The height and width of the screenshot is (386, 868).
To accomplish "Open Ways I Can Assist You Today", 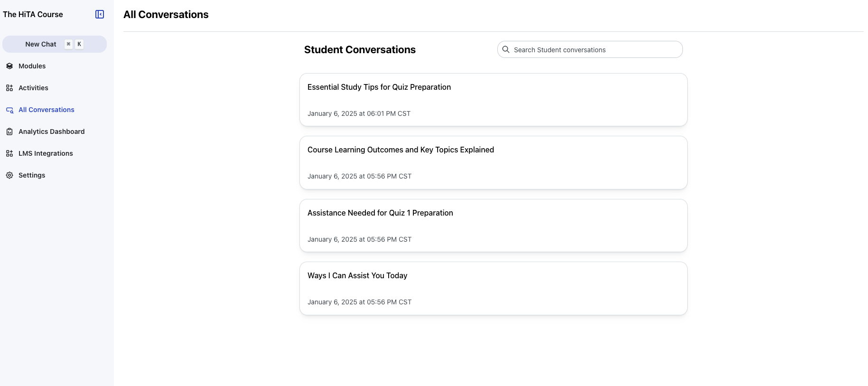I will [x=493, y=288].
